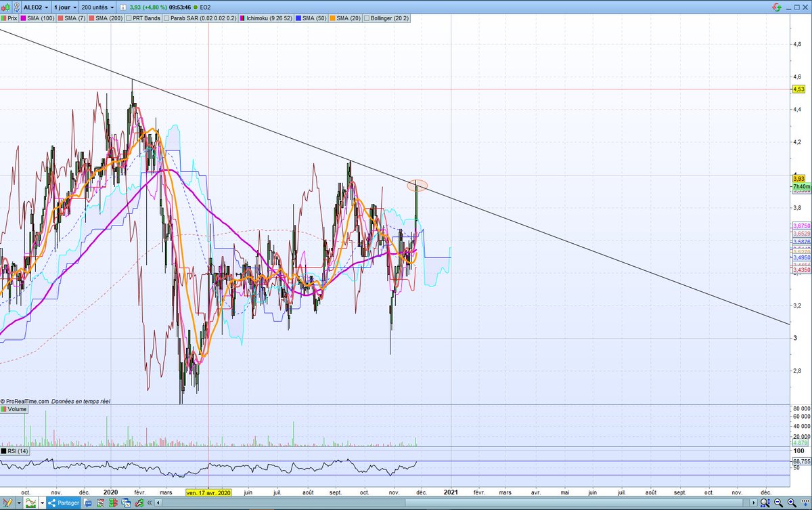Click the order list icon in bottom toolbar
Screen dimensions: 812x510
pos(101,503)
